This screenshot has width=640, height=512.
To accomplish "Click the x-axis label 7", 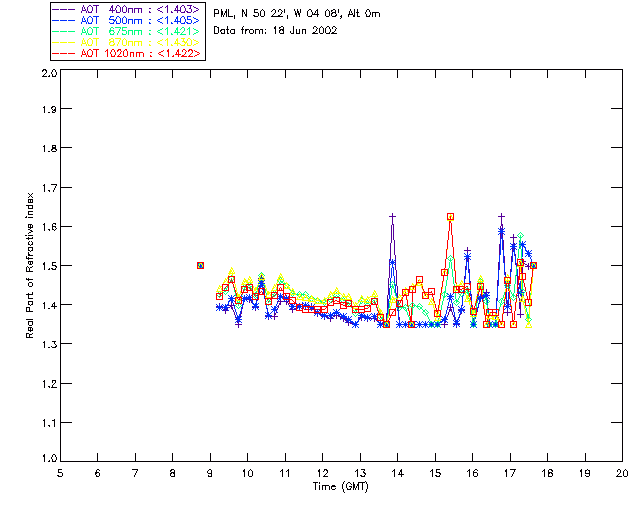I will (135, 473).
